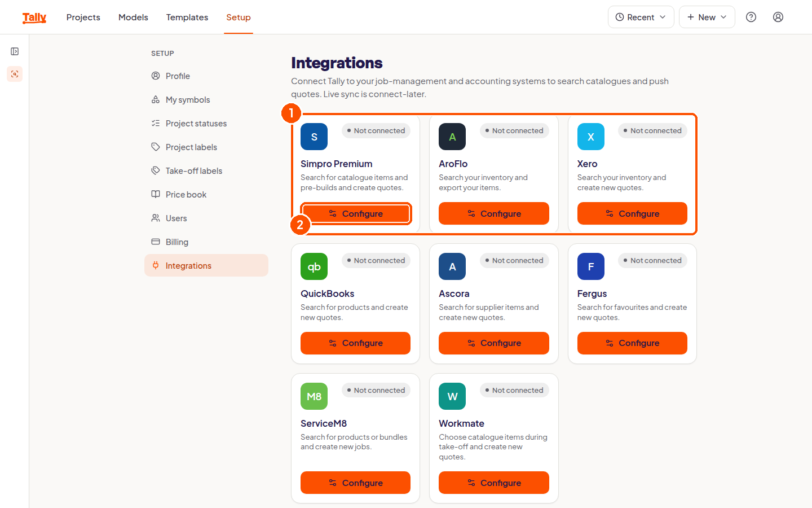Configure the Ascora integration
This screenshot has height=508, width=812.
494,343
